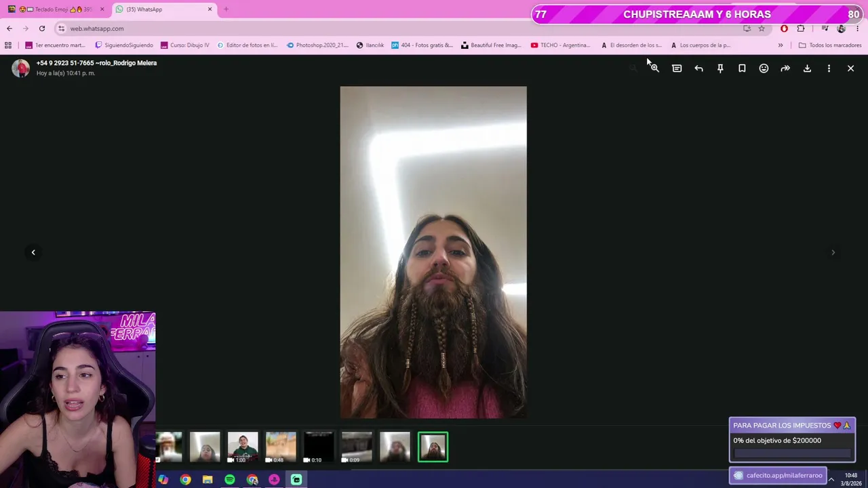This screenshot has width=868, height=488.
Task: Open the 'Todos los marcadores' folder
Action: point(830,45)
